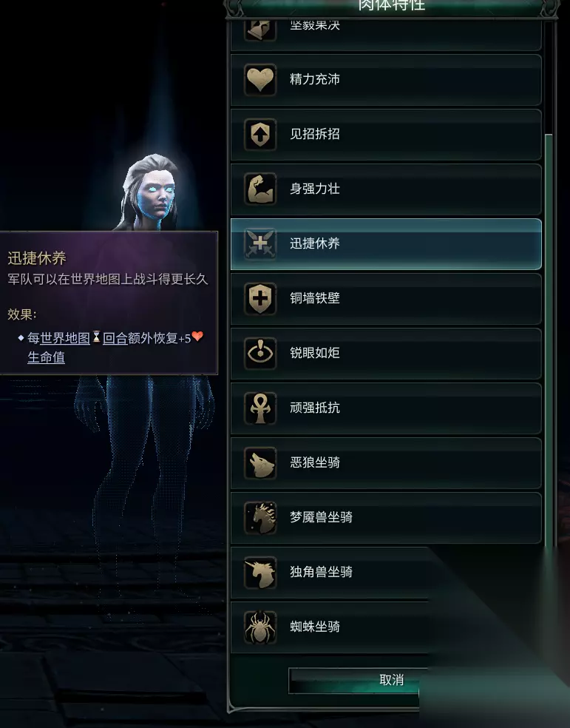Click the wolf head icon for 恶狼坐骑
570x728 pixels.
[x=260, y=463]
